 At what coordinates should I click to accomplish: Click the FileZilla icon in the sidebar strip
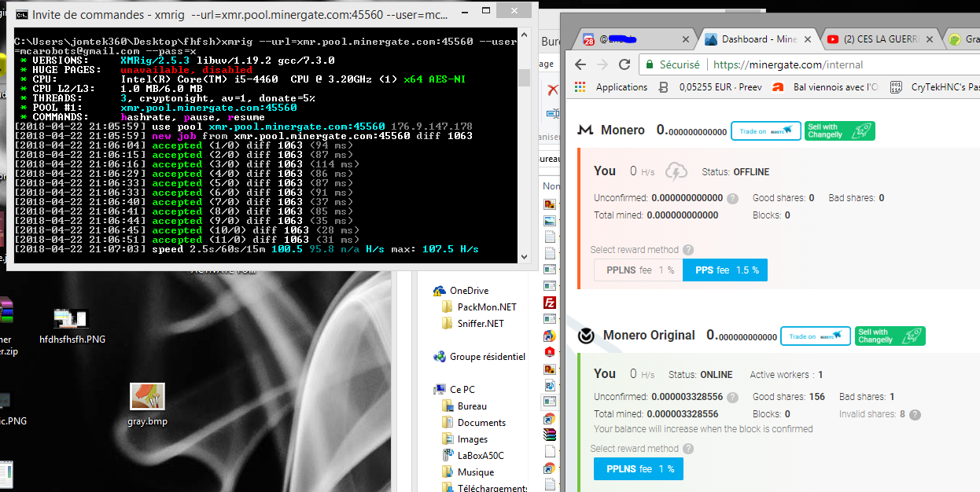coord(550,303)
